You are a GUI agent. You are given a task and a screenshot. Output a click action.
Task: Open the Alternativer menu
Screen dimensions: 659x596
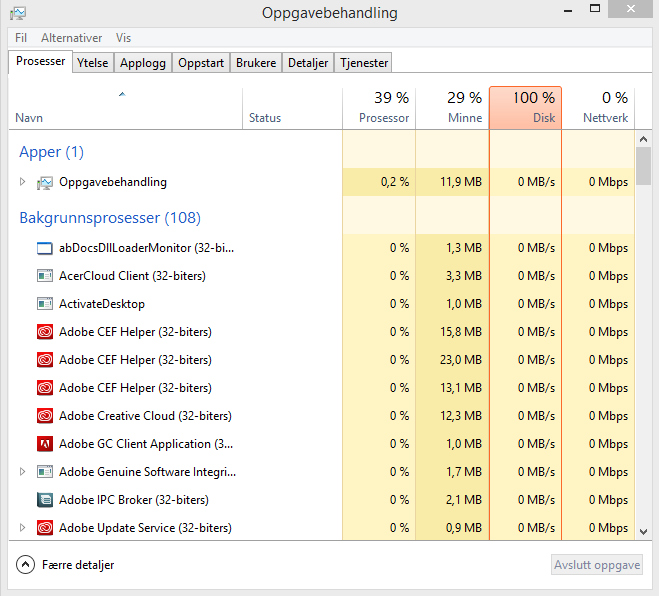(x=71, y=38)
